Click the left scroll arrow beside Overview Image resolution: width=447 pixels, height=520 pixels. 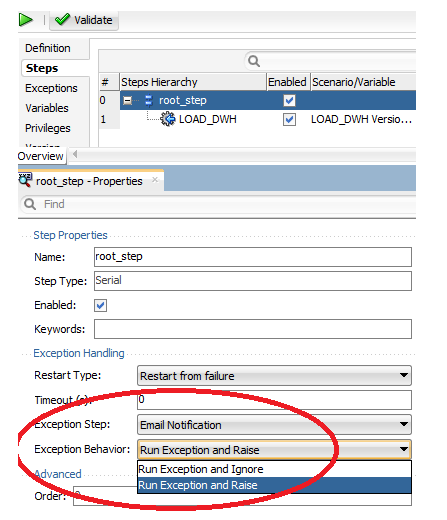point(75,154)
